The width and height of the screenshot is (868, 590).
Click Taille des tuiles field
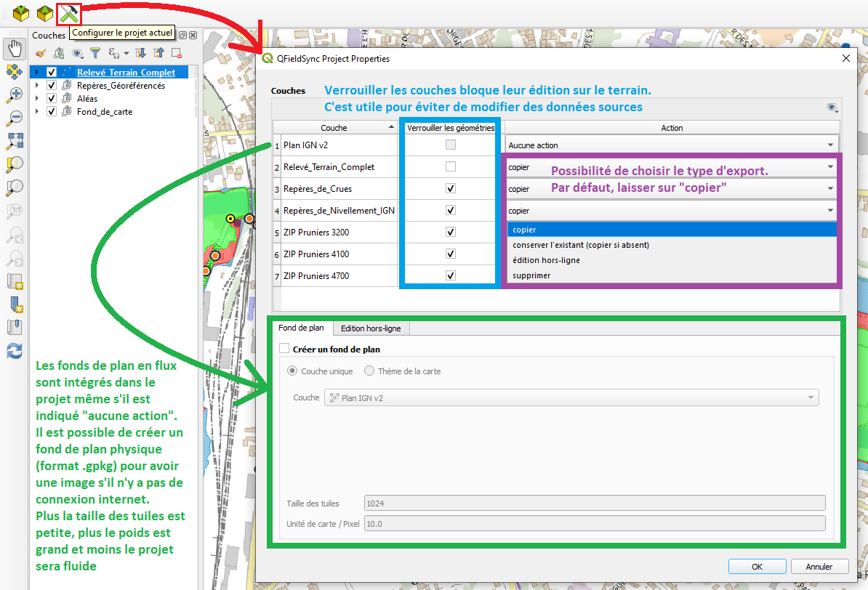point(595,503)
